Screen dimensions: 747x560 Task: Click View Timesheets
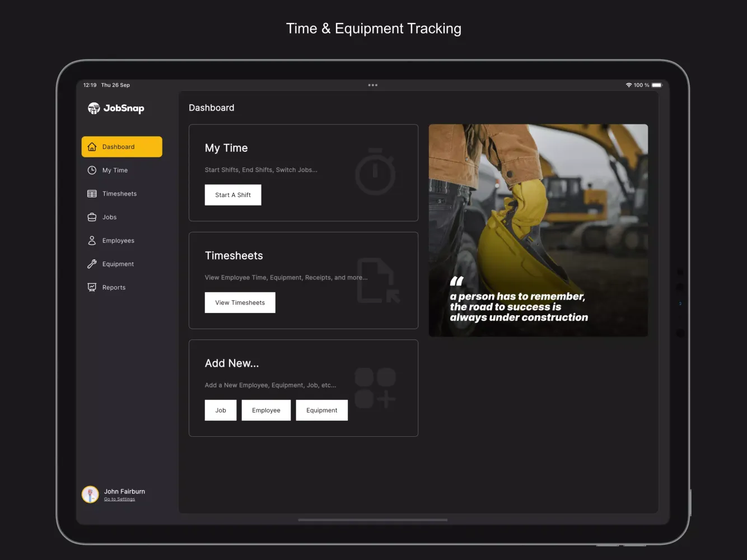240,302
